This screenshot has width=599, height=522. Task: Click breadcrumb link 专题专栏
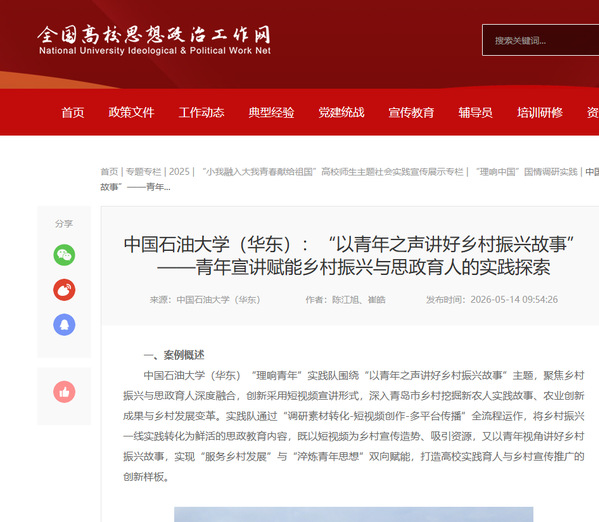tap(144, 172)
